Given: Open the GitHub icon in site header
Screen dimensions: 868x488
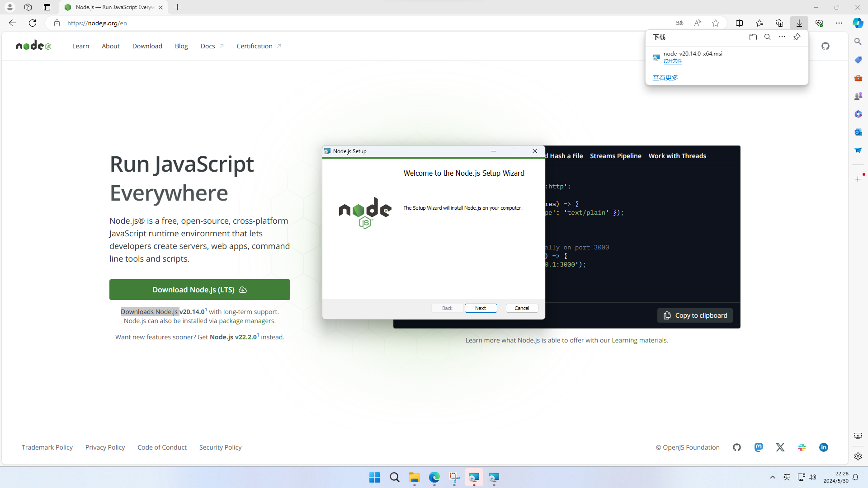Looking at the screenshot, I should point(826,46).
